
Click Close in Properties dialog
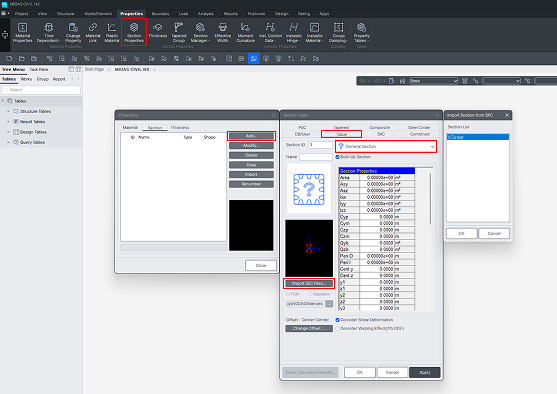pos(261,265)
